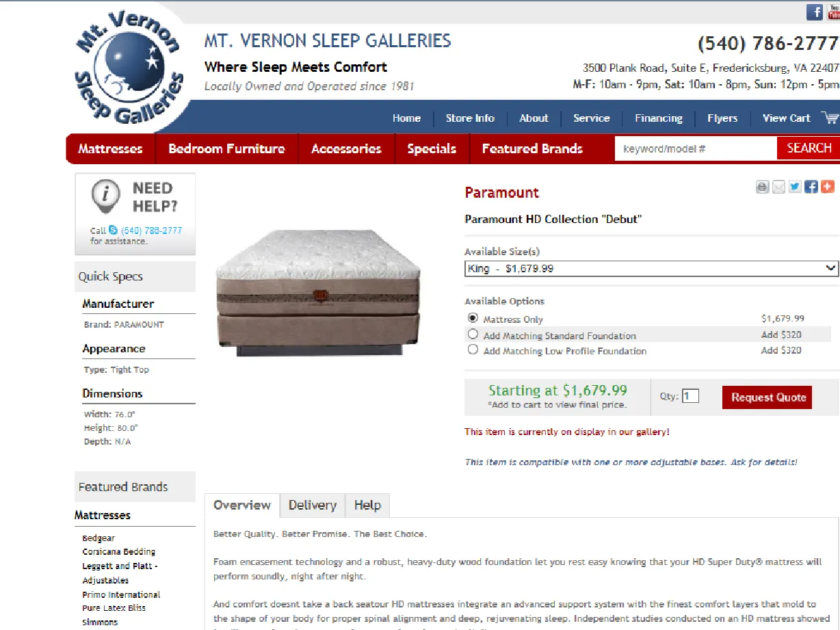The height and width of the screenshot is (630, 840).
Task: Print this page with the printer icon
Action: click(763, 187)
